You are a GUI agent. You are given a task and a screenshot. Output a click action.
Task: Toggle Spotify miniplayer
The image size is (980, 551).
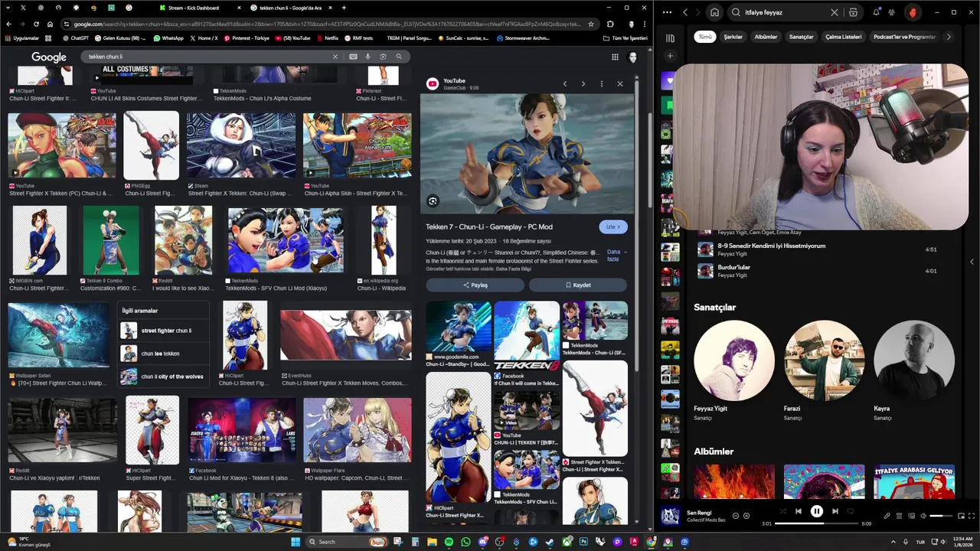[961, 516]
